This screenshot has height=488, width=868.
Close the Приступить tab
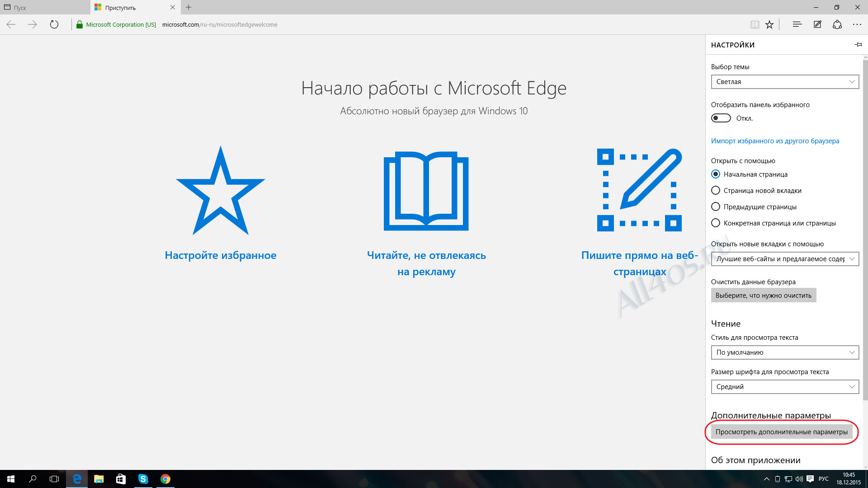click(172, 7)
